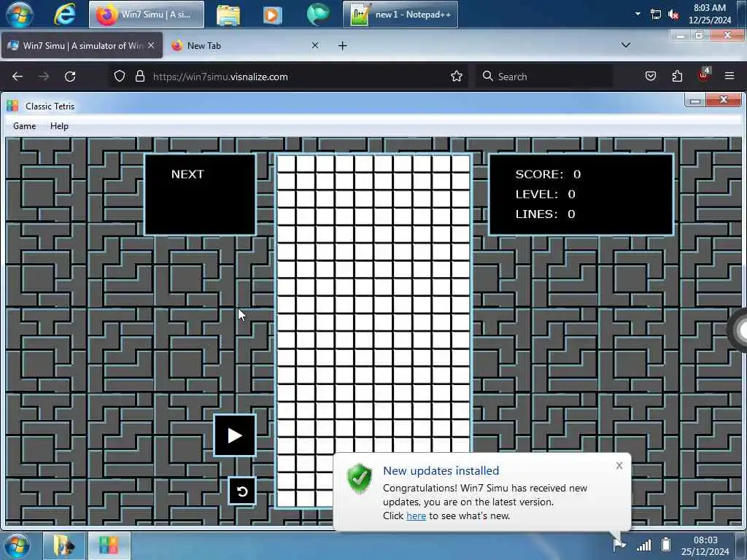This screenshot has width=747, height=560.
Task: Click the green shield update icon
Action: pyautogui.click(x=360, y=478)
